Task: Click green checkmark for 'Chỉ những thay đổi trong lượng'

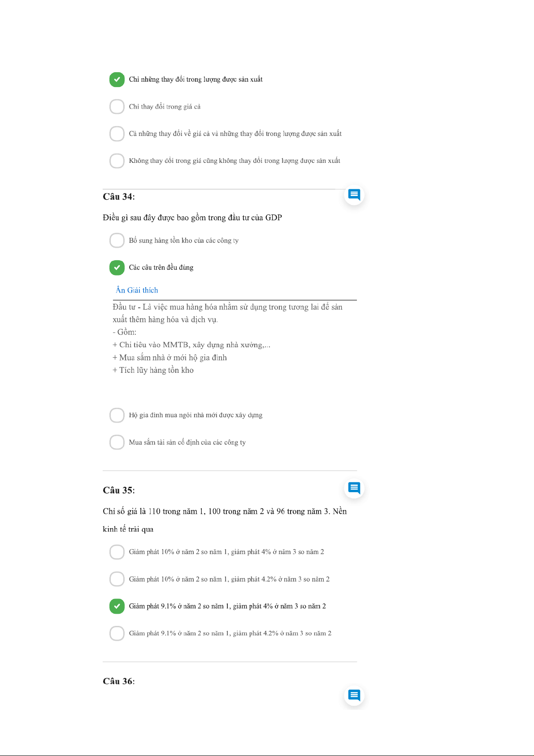Action: [117, 79]
